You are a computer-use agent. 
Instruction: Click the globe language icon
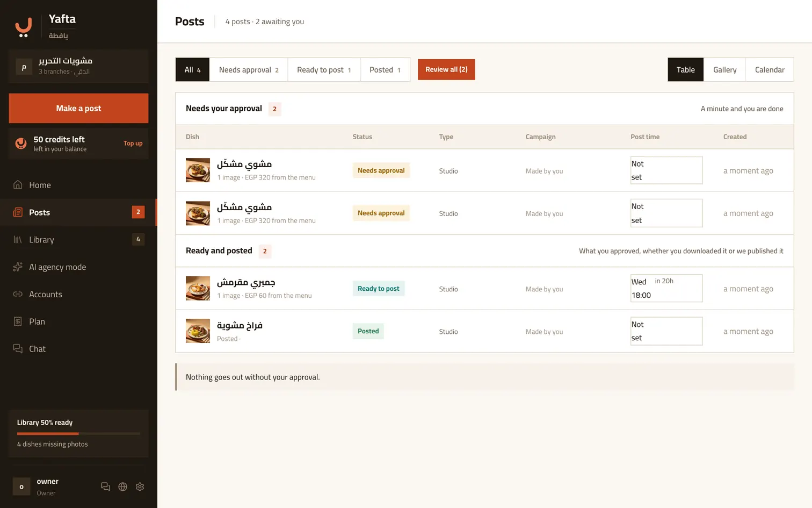tap(123, 486)
